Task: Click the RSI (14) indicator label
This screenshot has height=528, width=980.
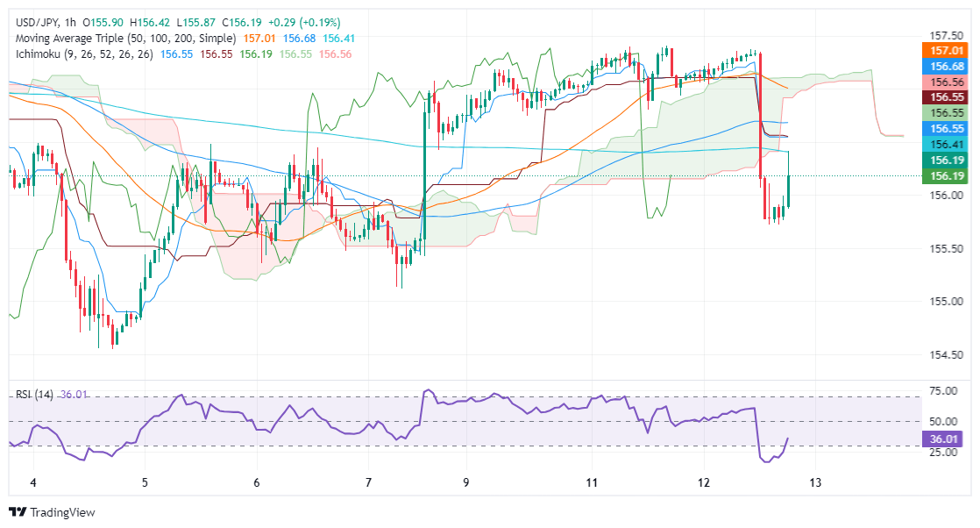Action: 34,395
